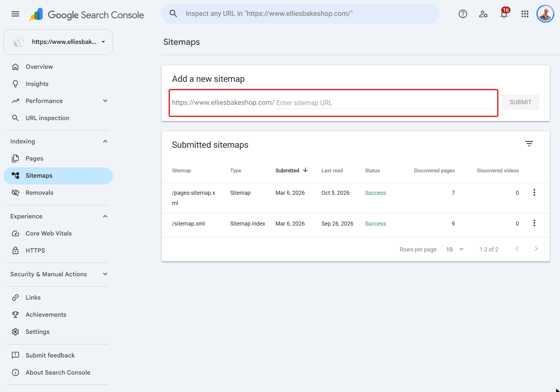Expand the Performance section
Viewport: 560px width, 392px height.
coord(105,101)
